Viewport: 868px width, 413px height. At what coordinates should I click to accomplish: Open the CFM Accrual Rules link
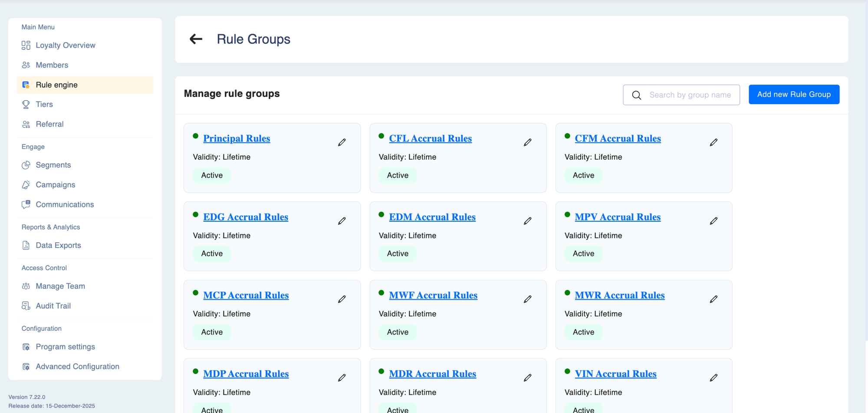(x=618, y=138)
